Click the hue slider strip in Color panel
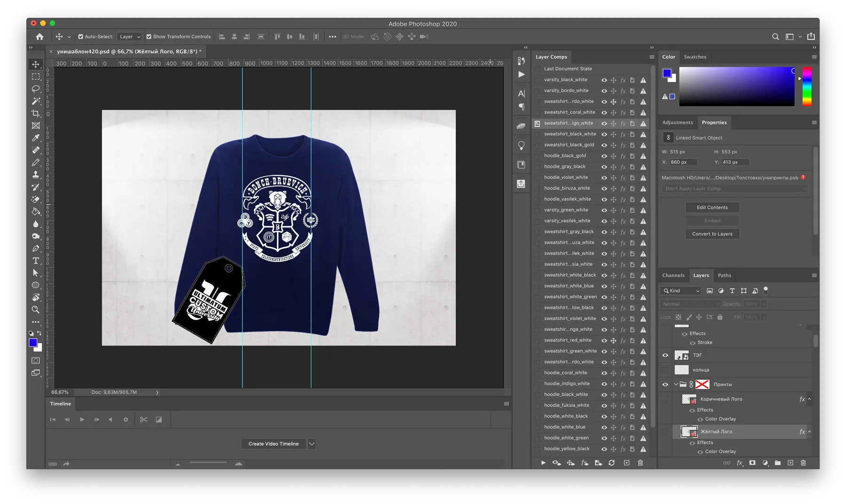Image resolution: width=846 pixels, height=504 pixels. 807,86
